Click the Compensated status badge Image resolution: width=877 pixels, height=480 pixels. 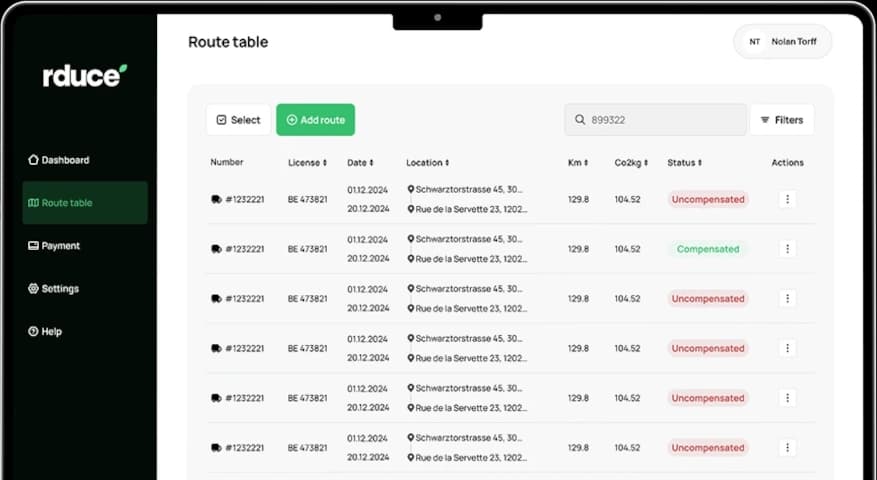707,249
